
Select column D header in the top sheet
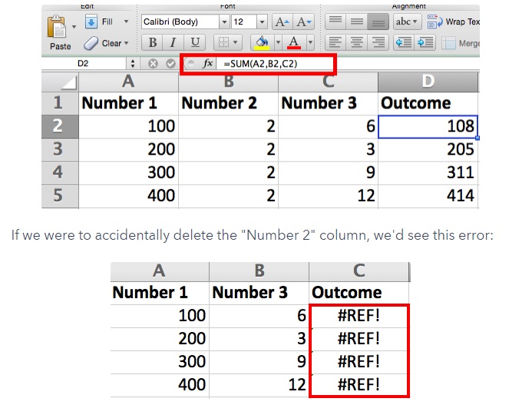[428, 81]
